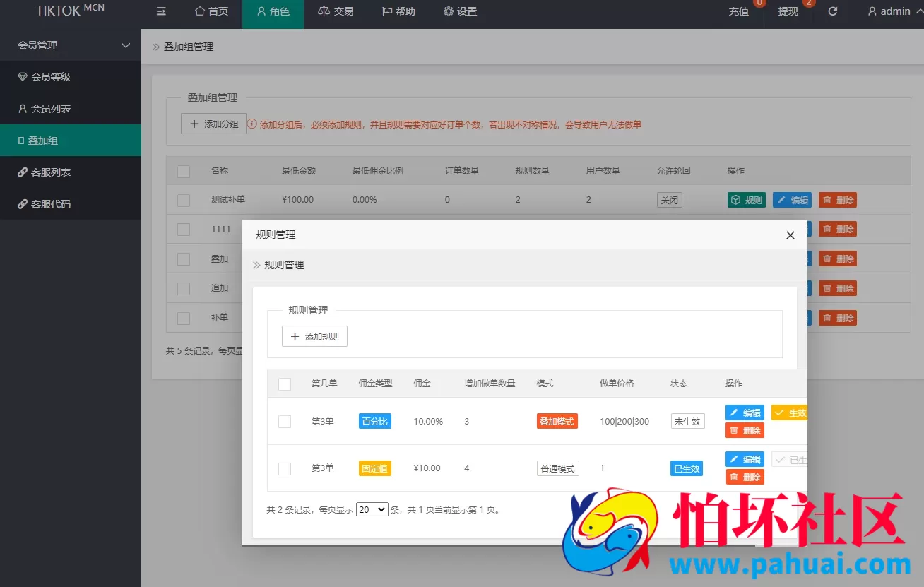The width and height of the screenshot is (924, 587).
Task: Check the 1111 row checkbox
Action: click(184, 230)
